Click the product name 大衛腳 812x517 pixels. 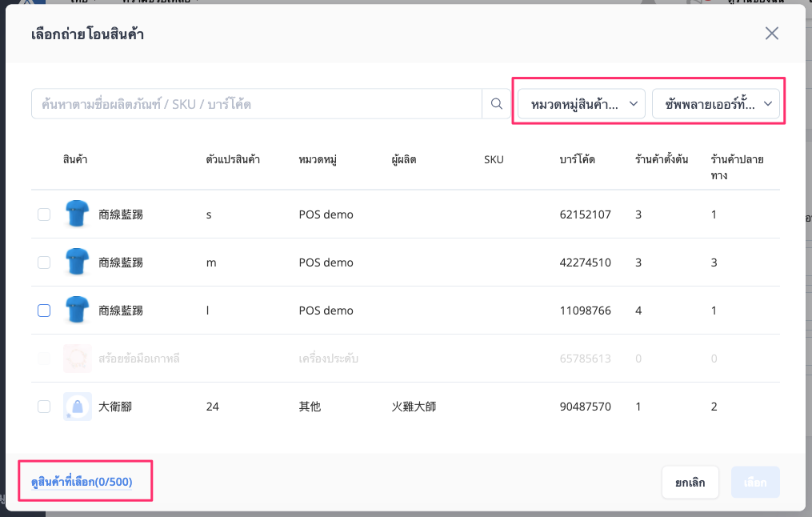(x=115, y=407)
